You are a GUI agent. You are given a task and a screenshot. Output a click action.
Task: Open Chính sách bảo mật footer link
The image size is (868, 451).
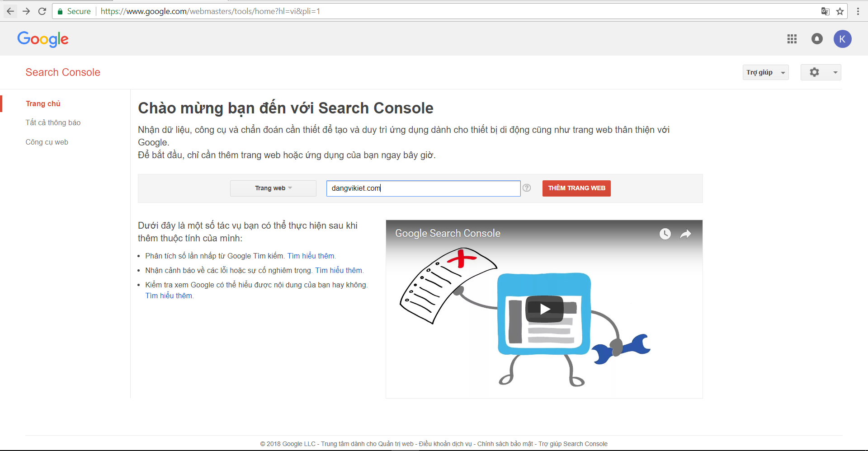(505, 444)
